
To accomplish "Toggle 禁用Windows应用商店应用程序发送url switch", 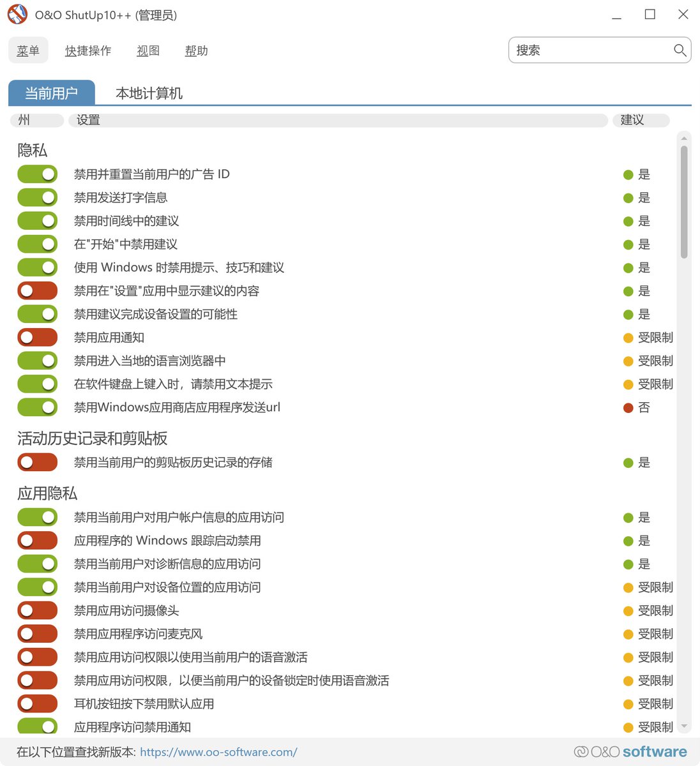I will 38,407.
